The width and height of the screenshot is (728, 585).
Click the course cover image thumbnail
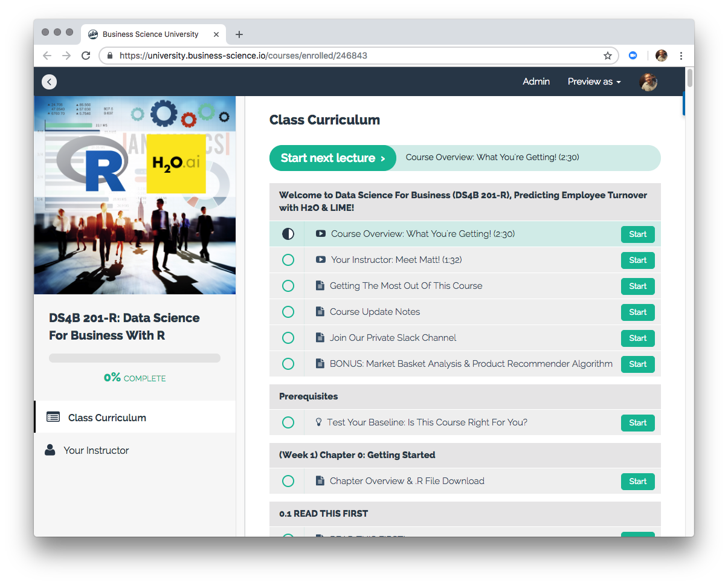click(x=135, y=195)
